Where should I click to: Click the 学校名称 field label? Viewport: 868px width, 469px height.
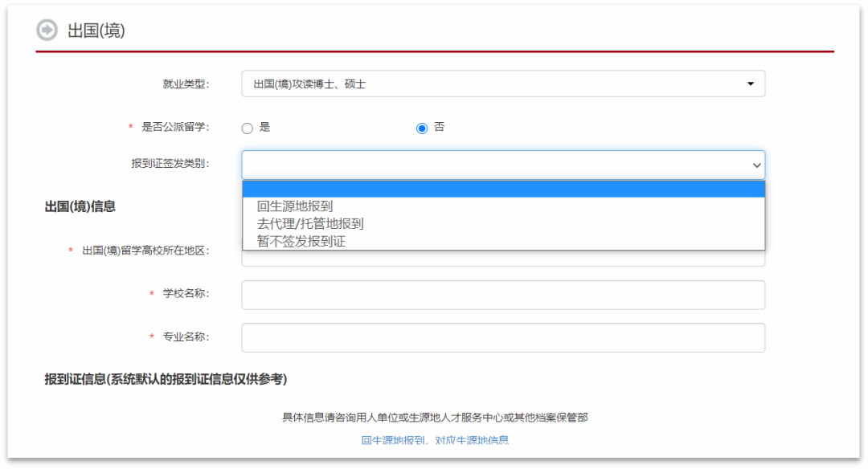[186, 294]
